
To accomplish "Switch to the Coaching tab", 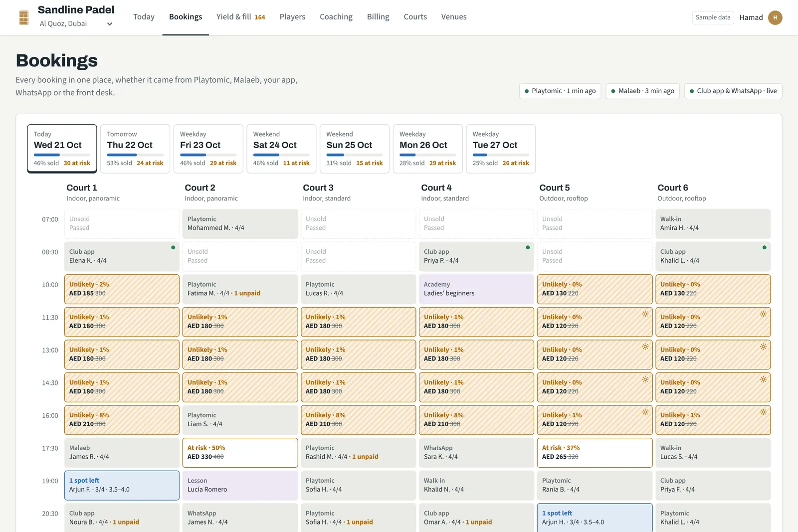I will [336, 17].
